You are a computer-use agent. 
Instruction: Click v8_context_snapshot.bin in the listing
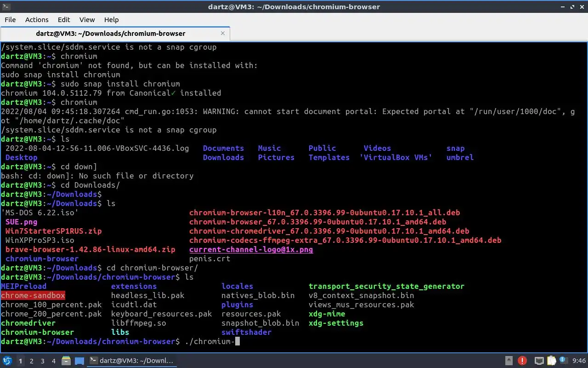[362, 295]
